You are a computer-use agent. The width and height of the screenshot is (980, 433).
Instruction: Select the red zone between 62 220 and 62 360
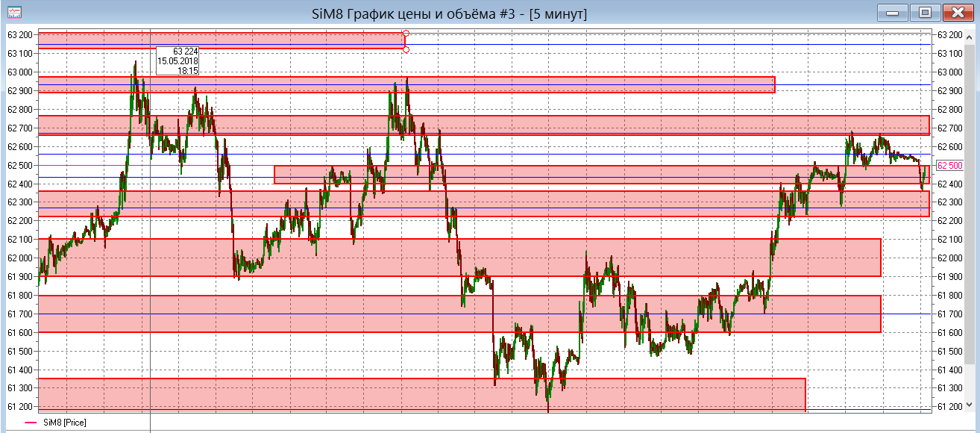483,204
